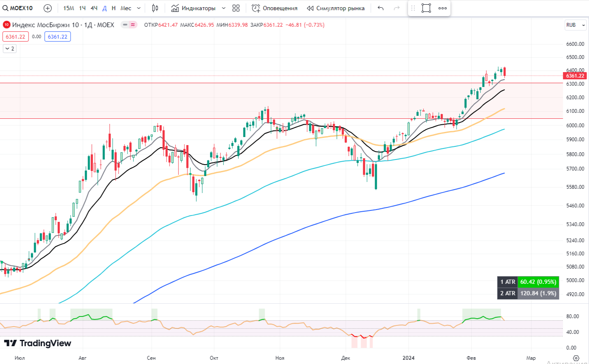Open the candlestick chart type icon

pos(155,8)
